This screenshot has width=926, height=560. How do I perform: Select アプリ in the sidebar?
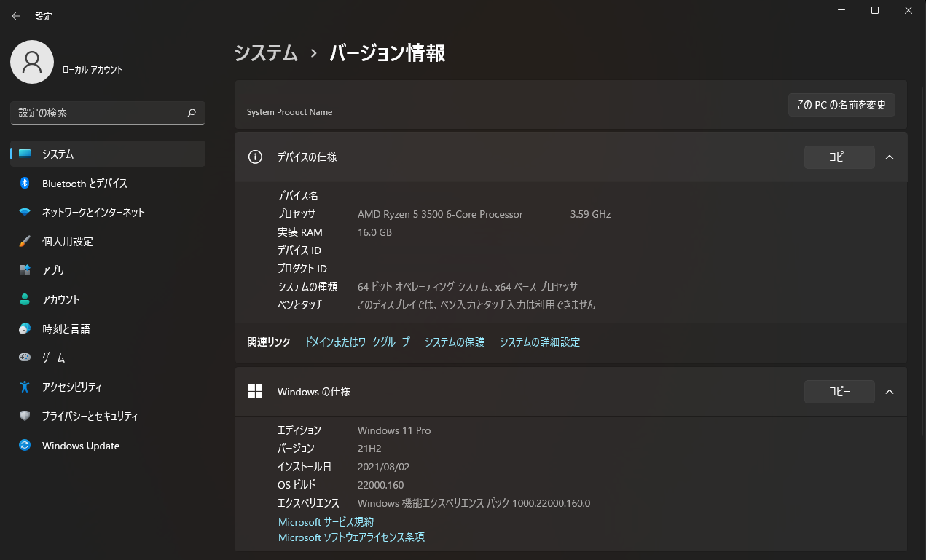click(108, 270)
